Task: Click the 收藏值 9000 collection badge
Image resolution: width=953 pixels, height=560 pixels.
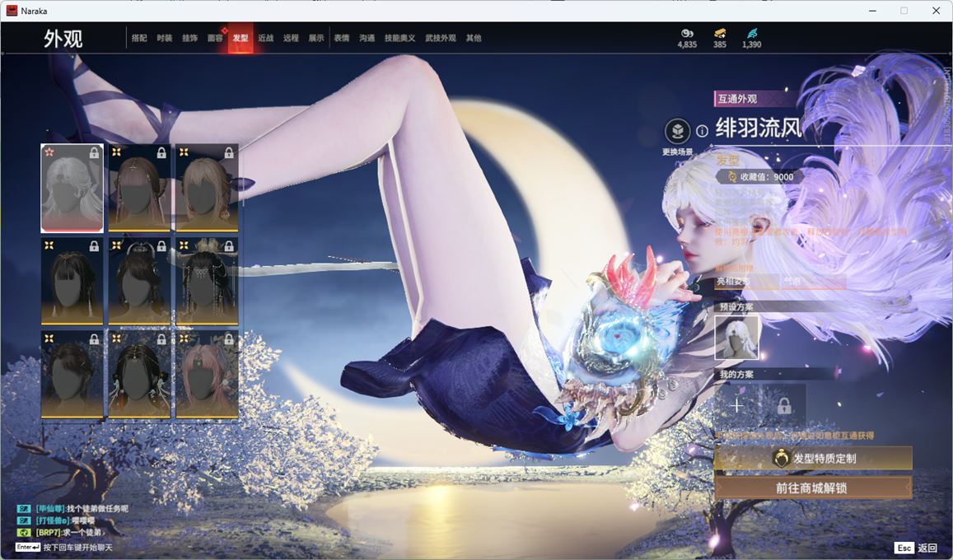Action: tap(762, 177)
